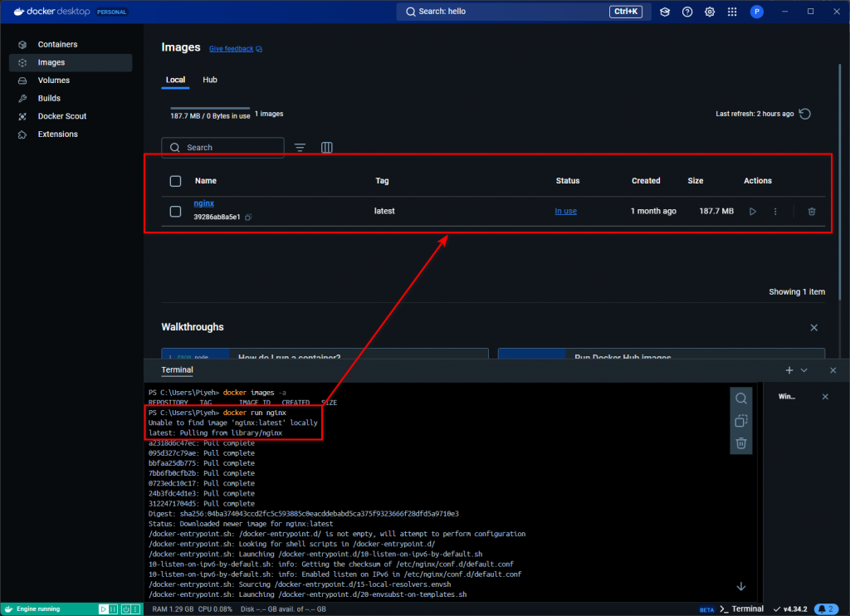
Task: Select the Win... terminal session tab
Action: click(787, 397)
